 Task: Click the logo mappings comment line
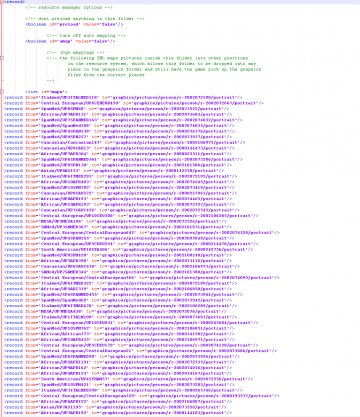tap(75, 53)
